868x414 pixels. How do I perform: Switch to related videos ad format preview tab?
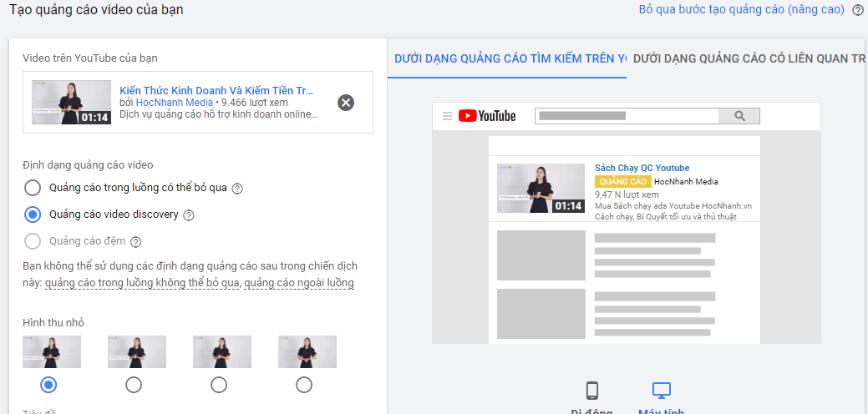tap(749, 59)
